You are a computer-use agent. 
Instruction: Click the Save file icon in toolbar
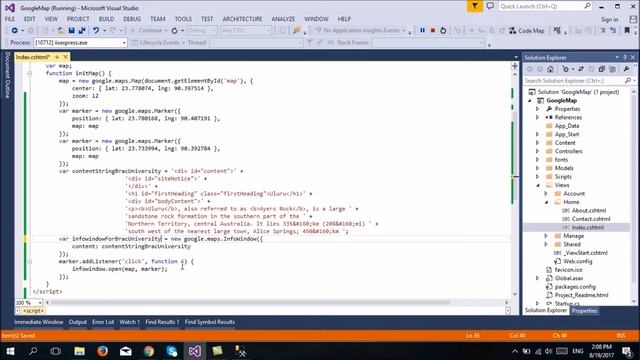coord(71,31)
